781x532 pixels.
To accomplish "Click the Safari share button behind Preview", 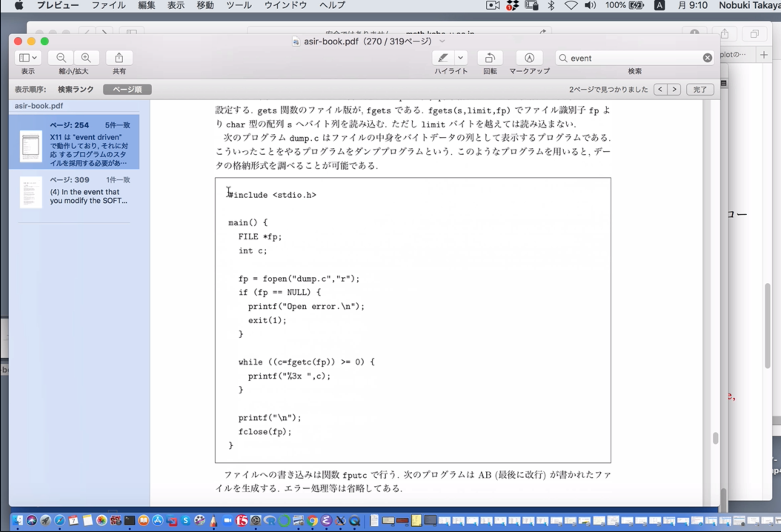I will coord(725,34).
